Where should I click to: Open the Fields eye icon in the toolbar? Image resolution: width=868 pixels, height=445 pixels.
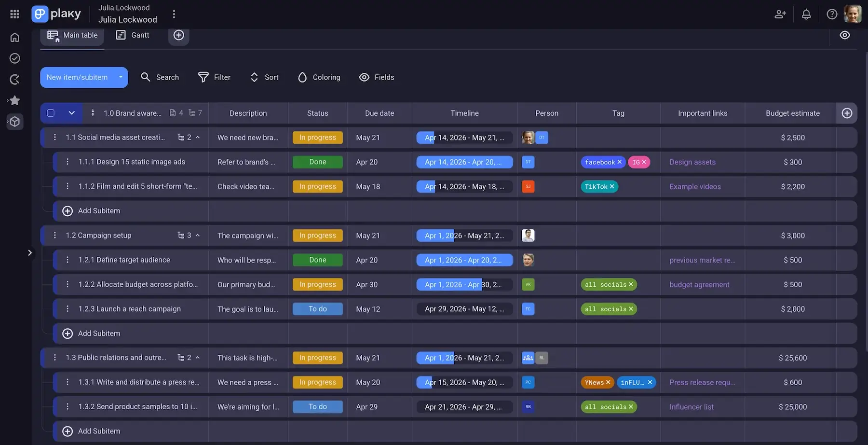[x=364, y=77]
